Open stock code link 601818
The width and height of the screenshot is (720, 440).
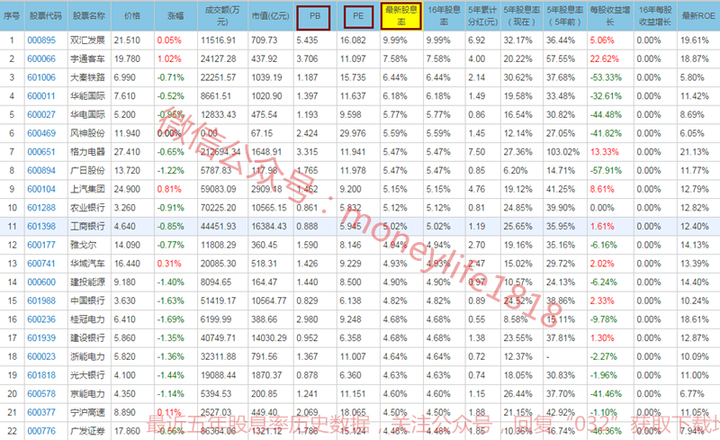point(41,375)
